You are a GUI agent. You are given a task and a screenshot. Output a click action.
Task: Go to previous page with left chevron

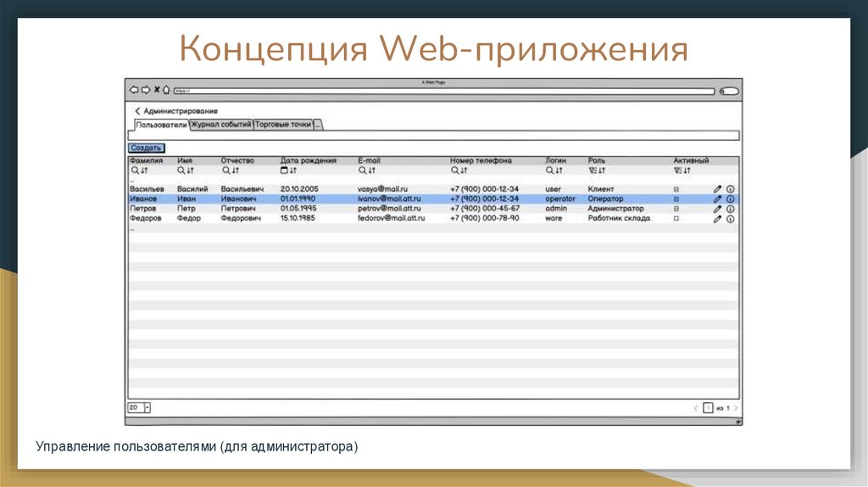(x=696, y=408)
